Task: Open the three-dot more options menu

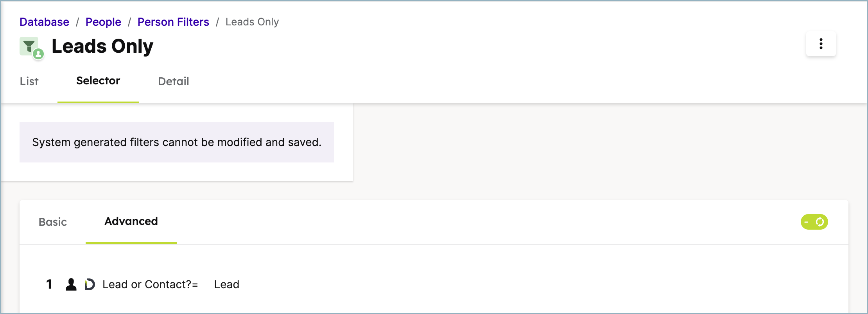Action: (821, 44)
